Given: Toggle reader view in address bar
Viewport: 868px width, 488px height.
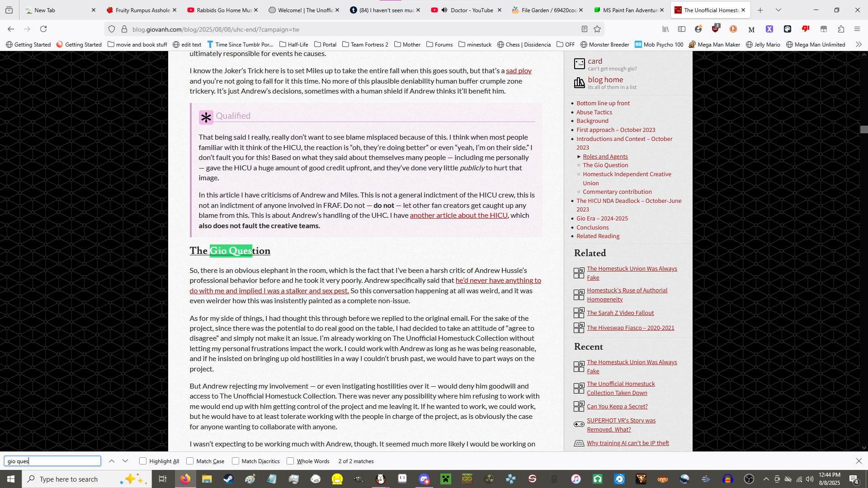Looking at the screenshot, I should (x=585, y=29).
